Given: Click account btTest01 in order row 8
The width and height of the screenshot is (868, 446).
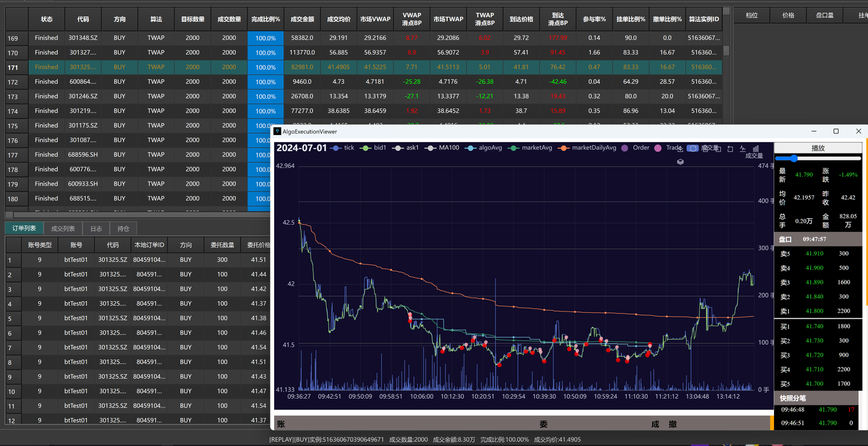Looking at the screenshot, I should coord(76,362).
